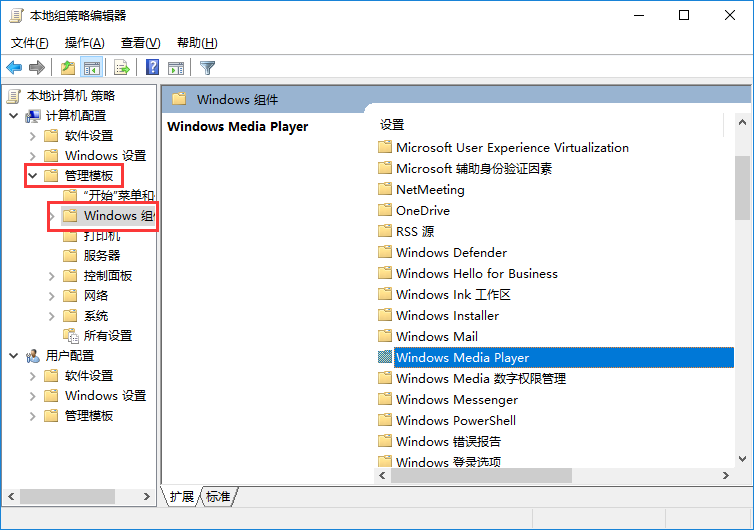Click the Filter funnel icon

[207, 68]
